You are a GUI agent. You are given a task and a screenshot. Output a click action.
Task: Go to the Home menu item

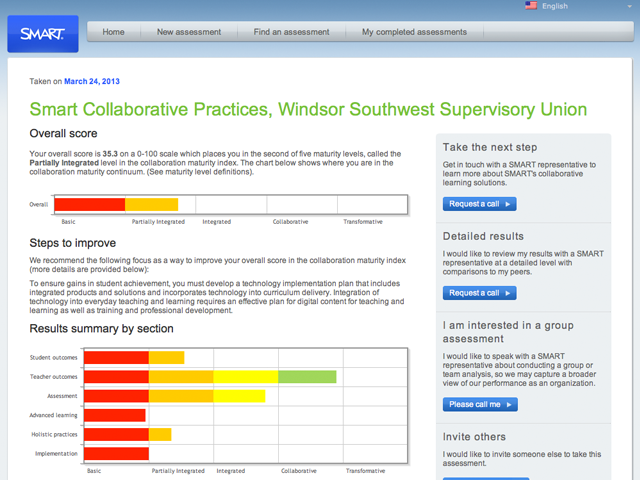[113, 32]
